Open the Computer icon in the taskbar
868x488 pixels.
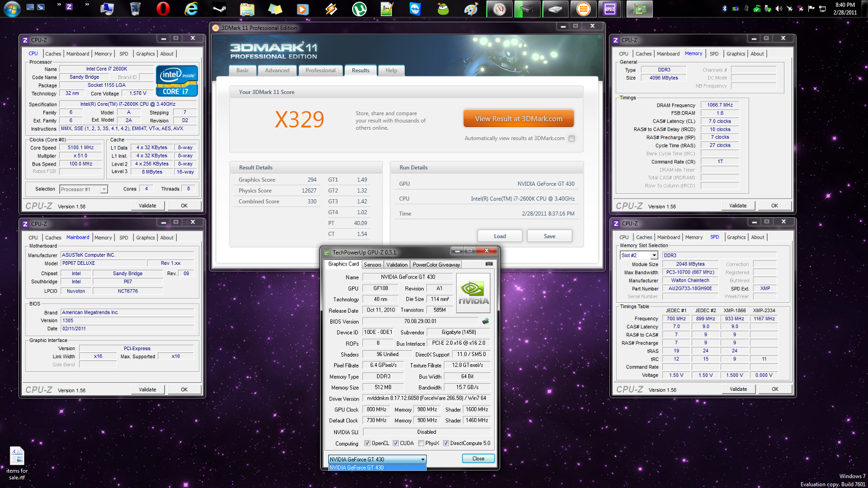(107, 9)
